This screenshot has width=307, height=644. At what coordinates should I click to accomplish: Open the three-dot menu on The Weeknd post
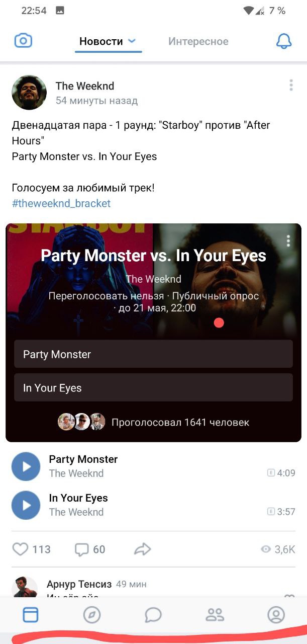291,86
